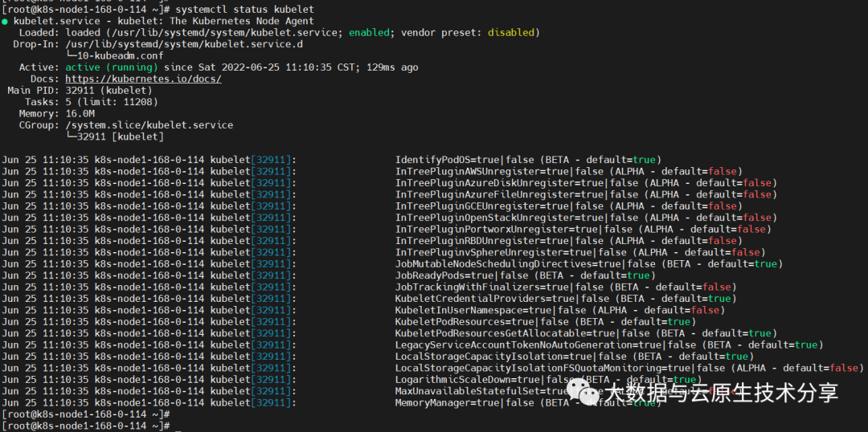
Task: Select the 'KubeletPodResources=true|false' log entry
Action: [x=546, y=322]
